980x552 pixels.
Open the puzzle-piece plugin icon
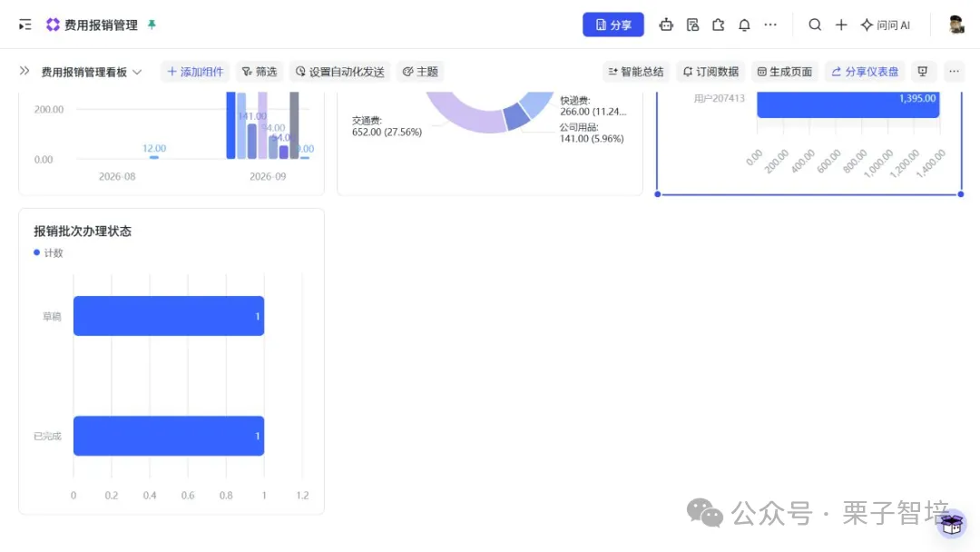[x=718, y=25]
